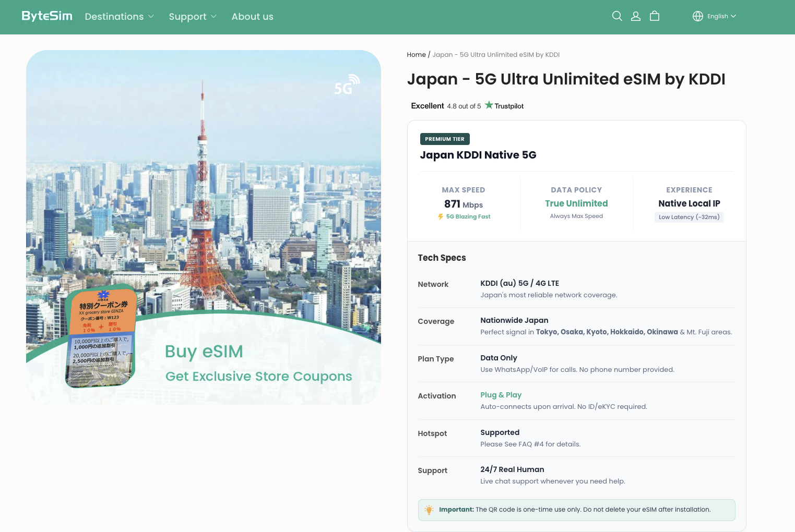Open the user account icon
The height and width of the screenshot is (532, 795).
point(636,16)
